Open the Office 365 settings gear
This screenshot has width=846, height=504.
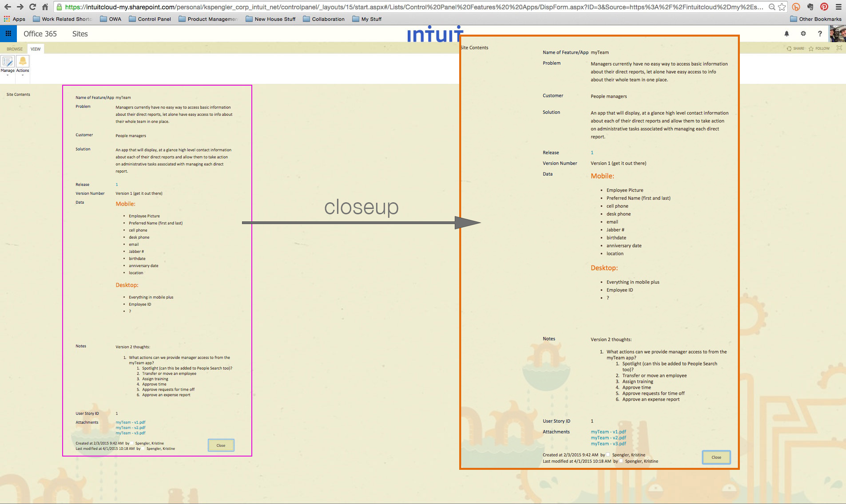coord(803,34)
